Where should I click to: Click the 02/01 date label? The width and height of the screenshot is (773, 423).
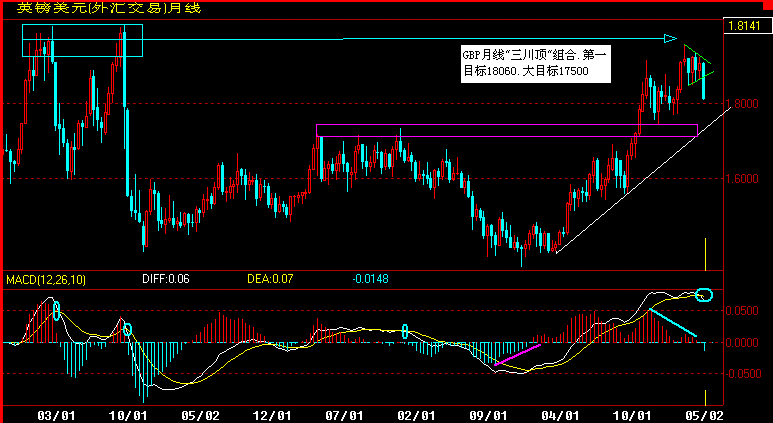(x=416, y=416)
